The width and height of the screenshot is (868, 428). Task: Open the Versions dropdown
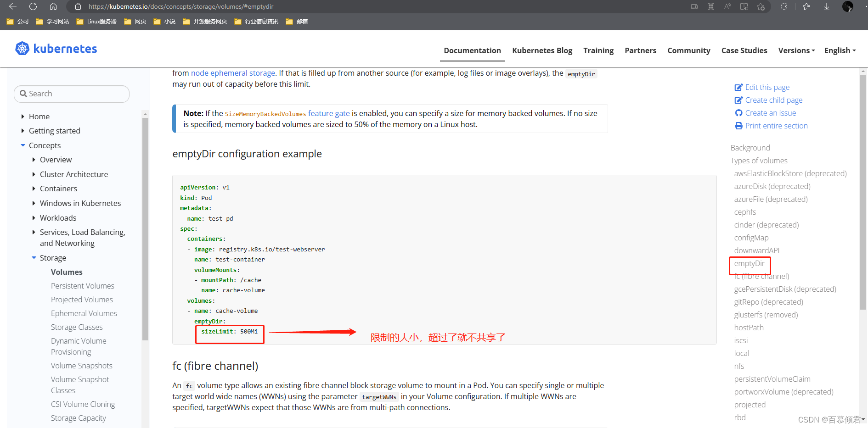(x=796, y=50)
